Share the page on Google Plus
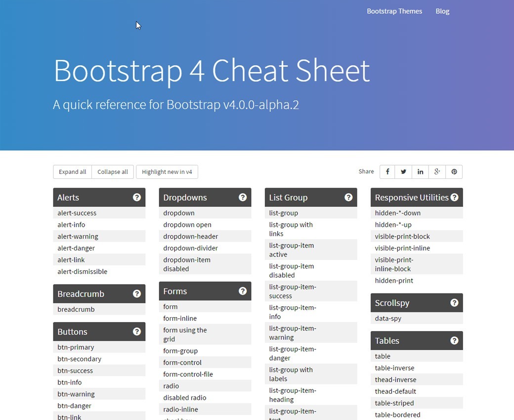Image resolution: width=514 pixels, height=420 pixels. click(x=437, y=172)
